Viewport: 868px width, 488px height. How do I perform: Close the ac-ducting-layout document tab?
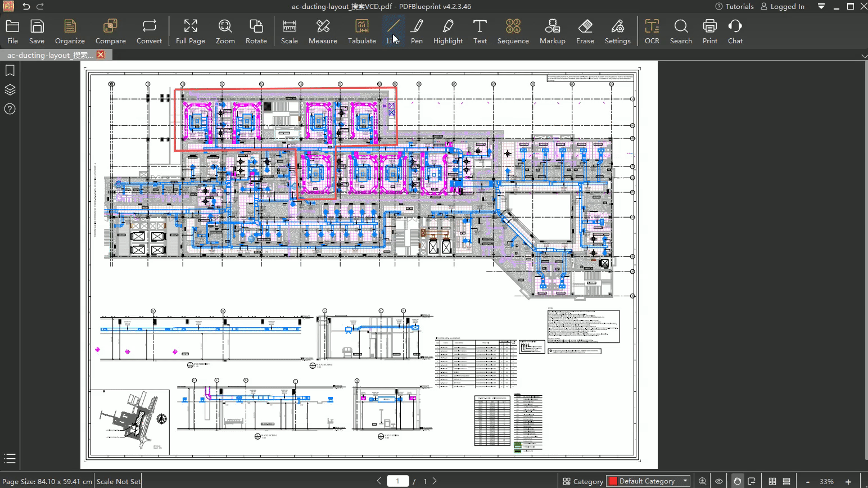101,55
